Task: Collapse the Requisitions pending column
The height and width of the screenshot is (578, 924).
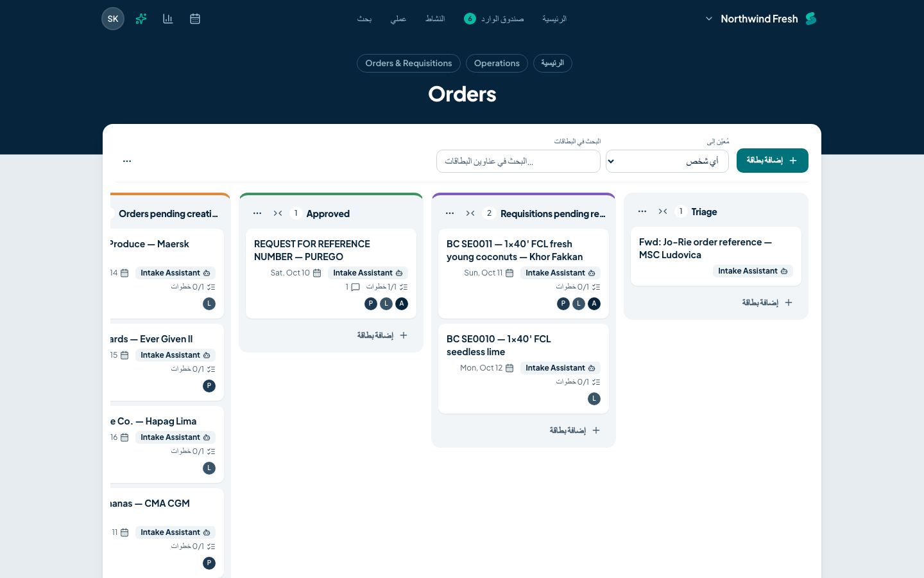Action: coord(470,213)
